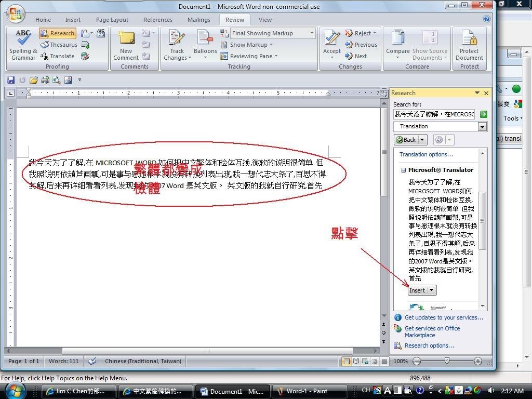Click the Zoom In plus button
This screenshot has width=532, height=399.
tap(478, 362)
